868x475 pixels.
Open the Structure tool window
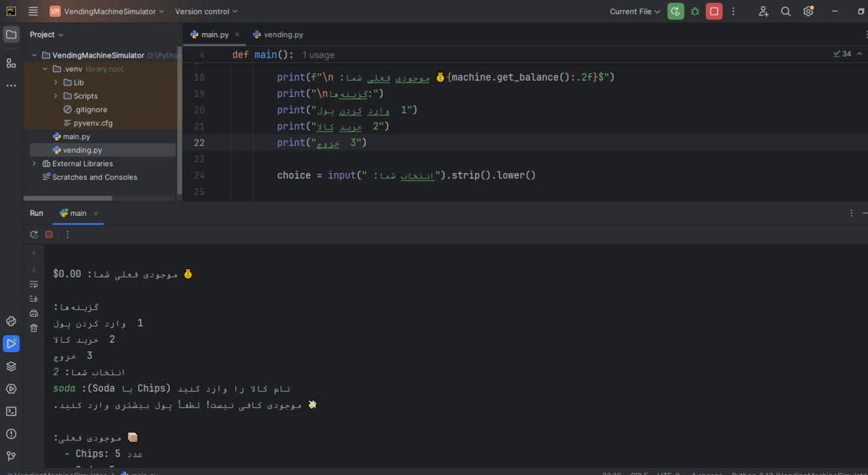pyautogui.click(x=11, y=63)
